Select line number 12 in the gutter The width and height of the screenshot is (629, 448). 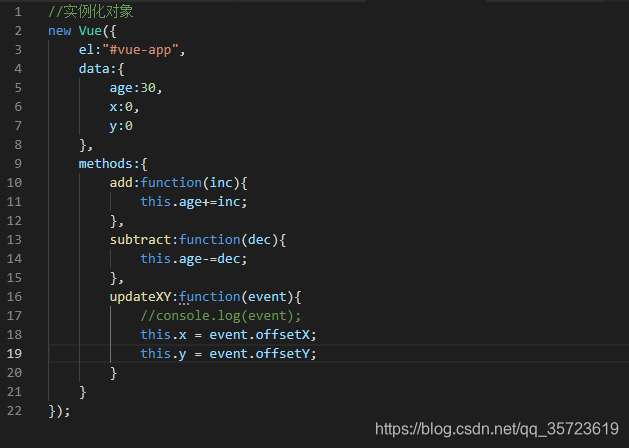coord(14,221)
